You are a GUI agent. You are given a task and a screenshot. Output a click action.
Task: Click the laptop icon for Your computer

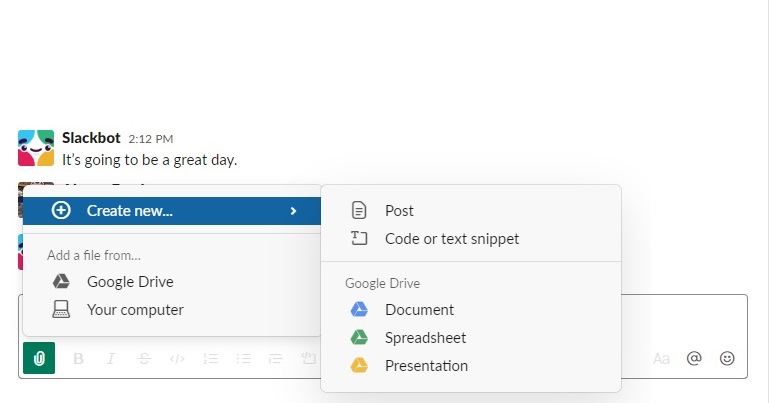61,309
